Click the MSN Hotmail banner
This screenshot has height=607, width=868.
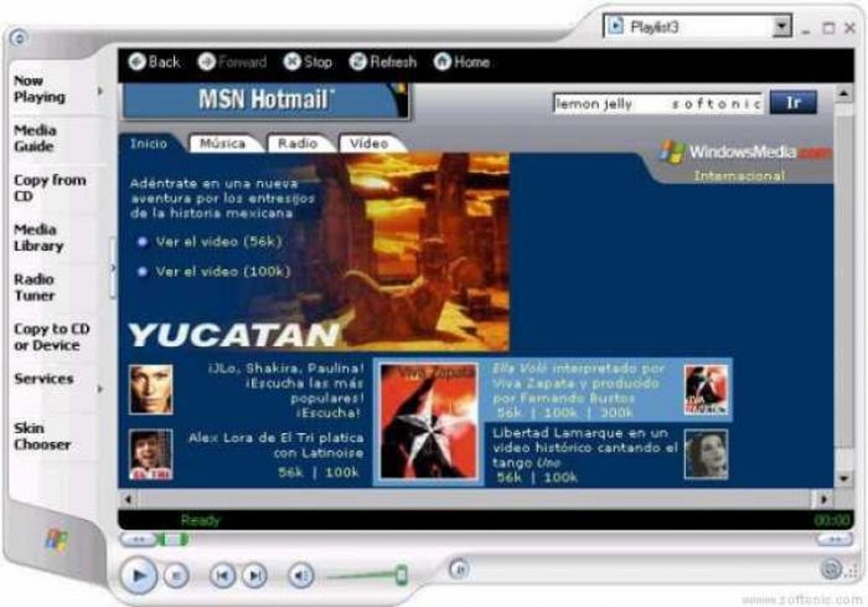tap(266, 100)
